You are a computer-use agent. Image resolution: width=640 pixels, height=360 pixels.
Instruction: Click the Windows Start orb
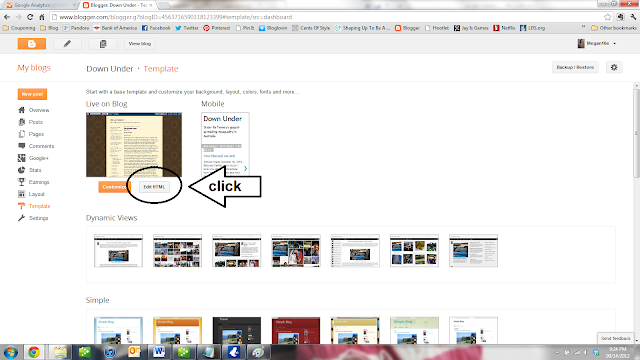pyautogui.click(x=11, y=352)
